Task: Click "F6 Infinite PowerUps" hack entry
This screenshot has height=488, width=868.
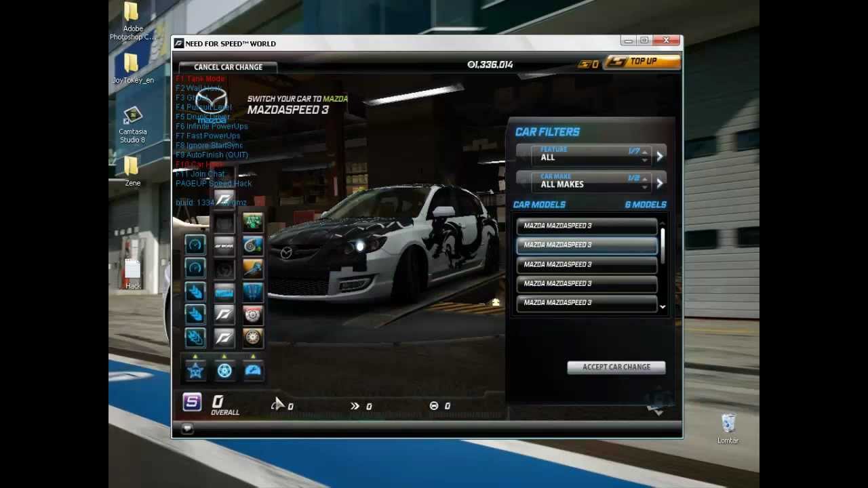Action: pos(212,126)
